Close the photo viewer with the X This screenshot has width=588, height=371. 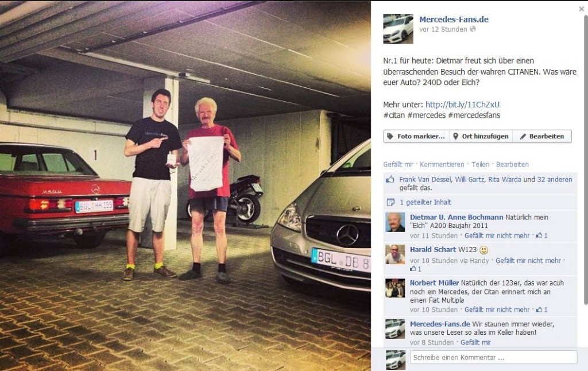click(581, 9)
